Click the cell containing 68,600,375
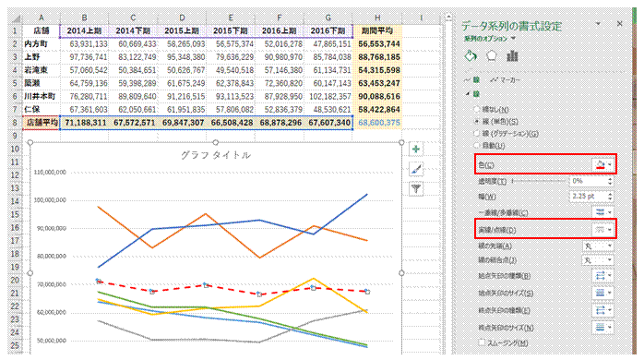 [x=377, y=123]
